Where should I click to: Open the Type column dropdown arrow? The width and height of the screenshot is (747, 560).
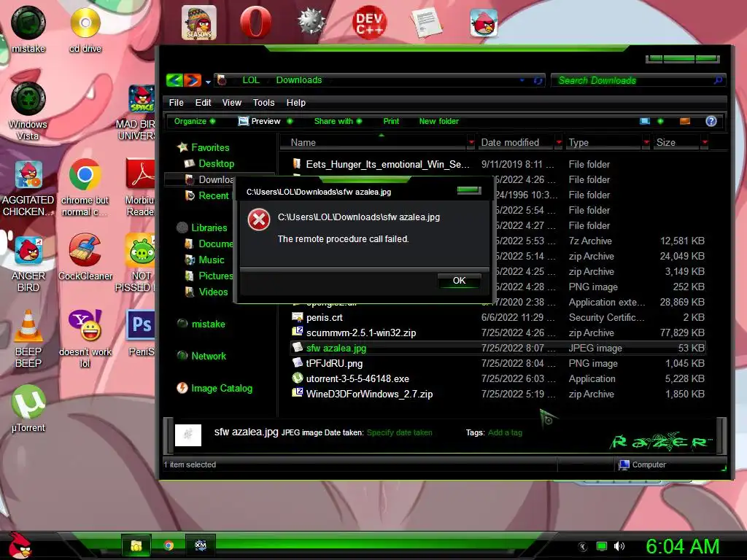646,142
